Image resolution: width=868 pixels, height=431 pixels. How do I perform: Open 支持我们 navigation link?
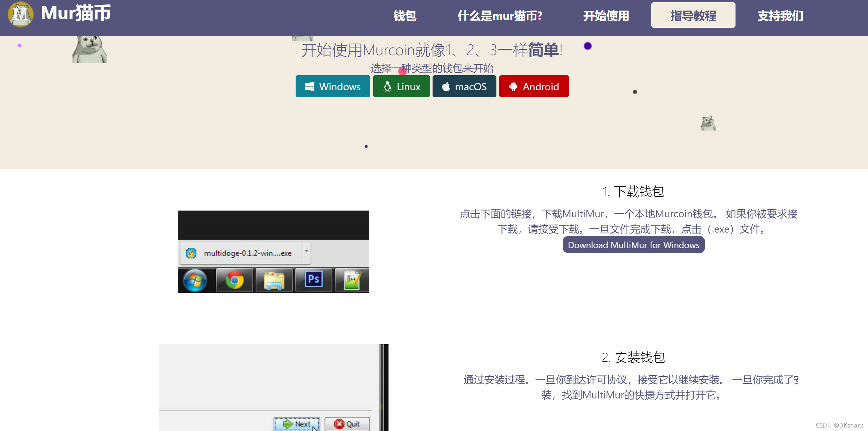(x=780, y=16)
